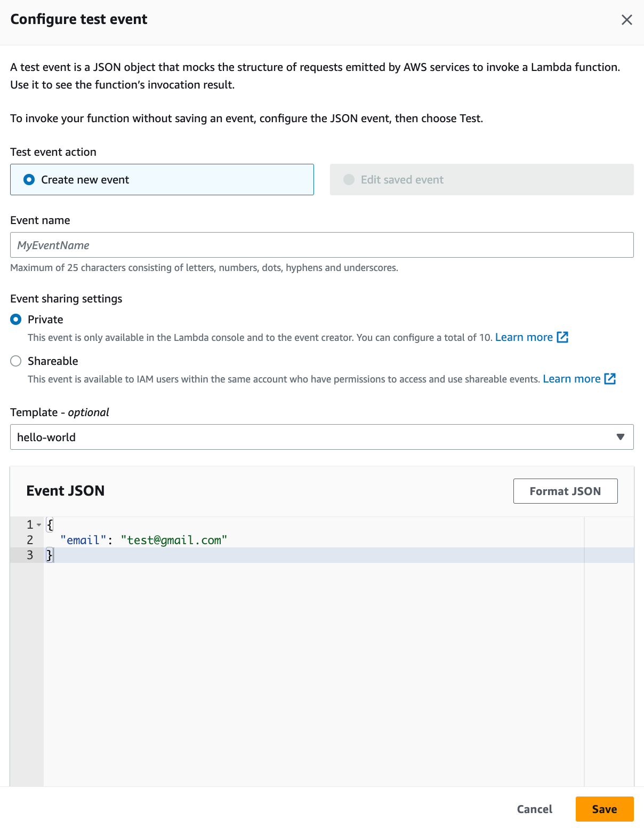Viewport: 644px width, 828px height.
Task: Click external link icon after Shareable Learn more
Action: 610,379
